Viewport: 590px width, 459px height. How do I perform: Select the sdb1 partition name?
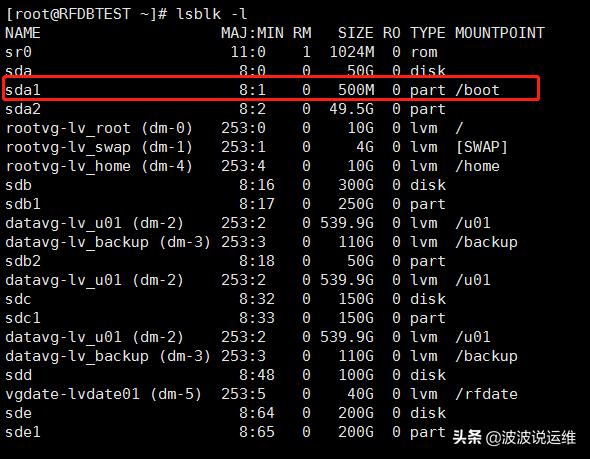tap(23, 204)
